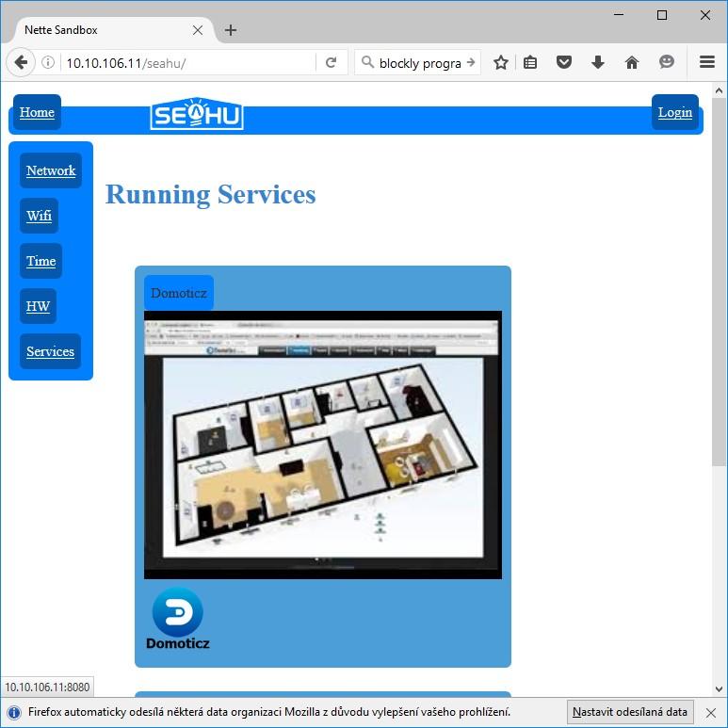Open the Home link
Screen dimensions: 728x728
[x=37, y=112]
